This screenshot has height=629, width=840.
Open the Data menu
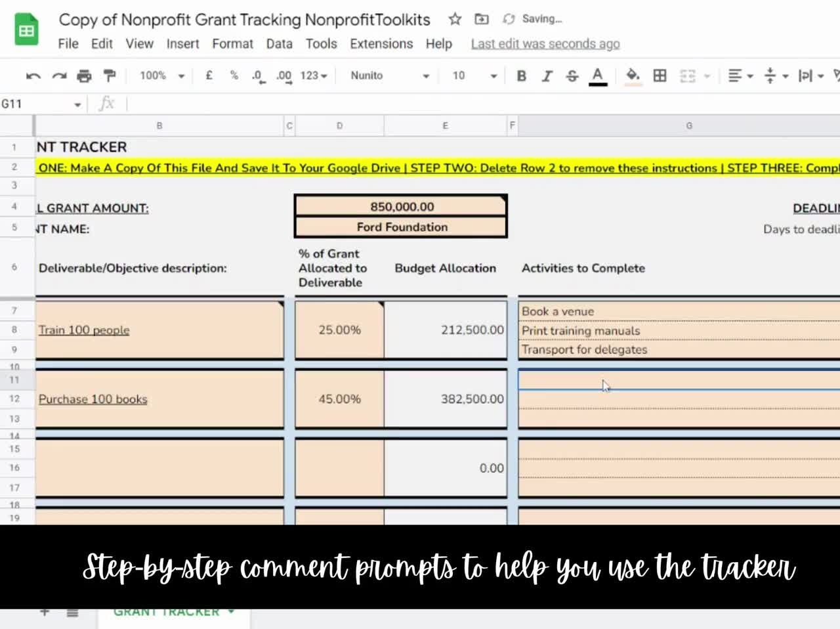tap(279, 44)
